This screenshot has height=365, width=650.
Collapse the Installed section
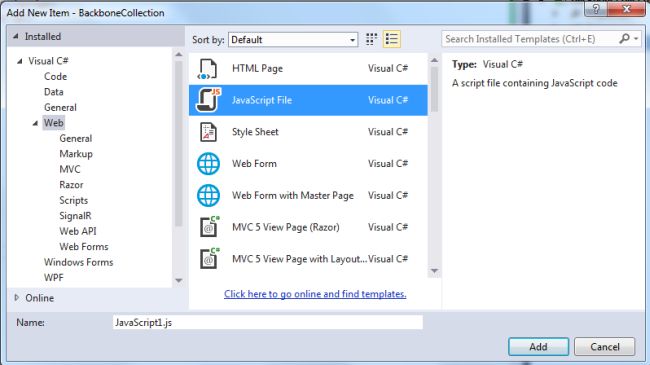click(x=16, y=36)
